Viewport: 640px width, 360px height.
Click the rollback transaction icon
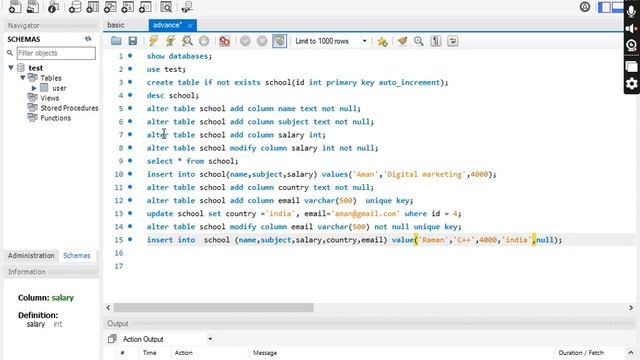point(262,41)
